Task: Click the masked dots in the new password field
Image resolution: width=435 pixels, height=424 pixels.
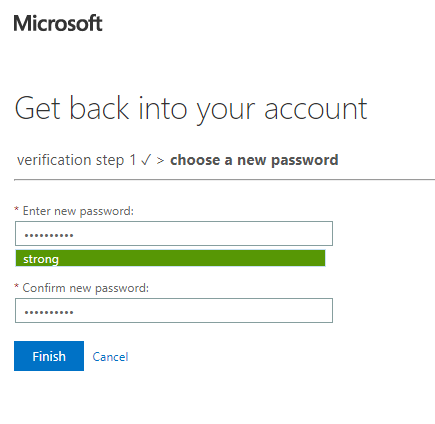Action: [x=49, y=235]
